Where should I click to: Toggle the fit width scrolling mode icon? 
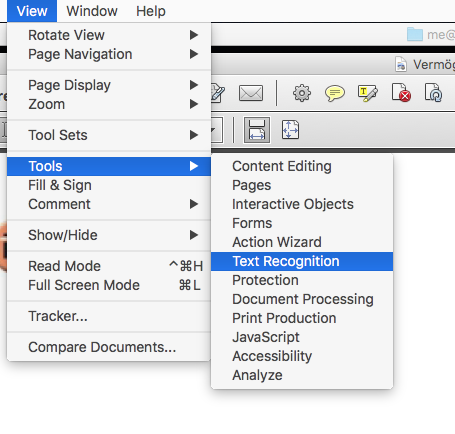(257, 130)
